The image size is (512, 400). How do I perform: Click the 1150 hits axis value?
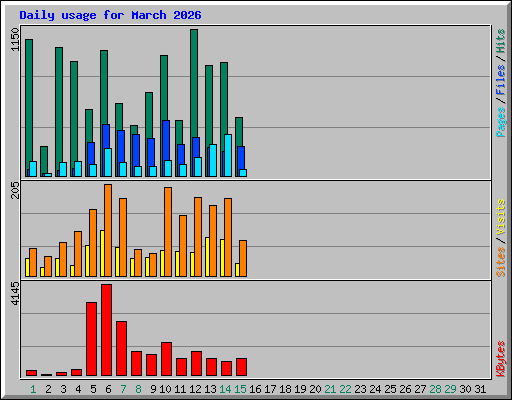[x=15, y=40]
